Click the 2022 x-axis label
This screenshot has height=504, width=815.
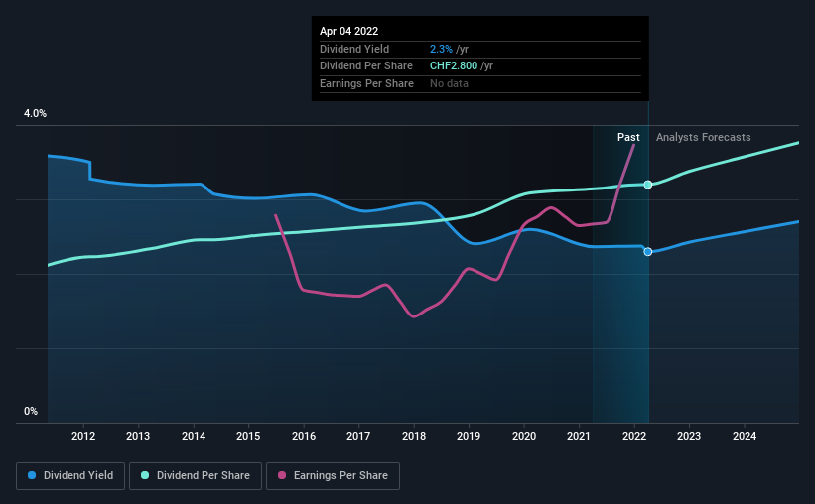click(x=634, y=436)
